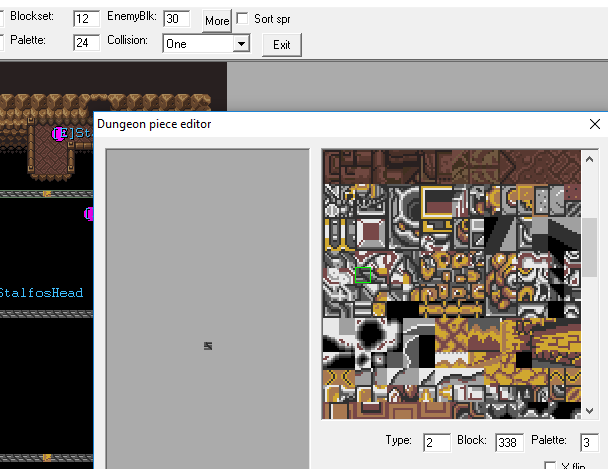Select the large black circle tile
This screenshot has width=608, height=469.
coord(371,334)
